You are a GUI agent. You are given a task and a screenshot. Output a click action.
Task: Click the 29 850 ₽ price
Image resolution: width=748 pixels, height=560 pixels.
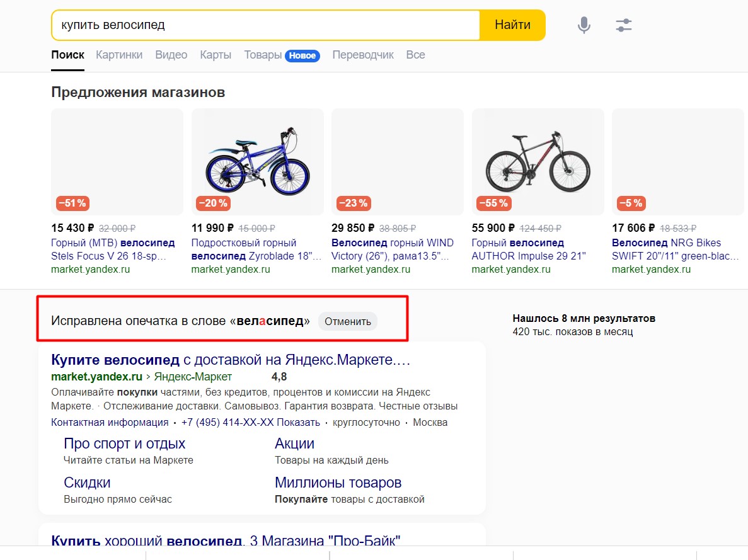point(353,228)
